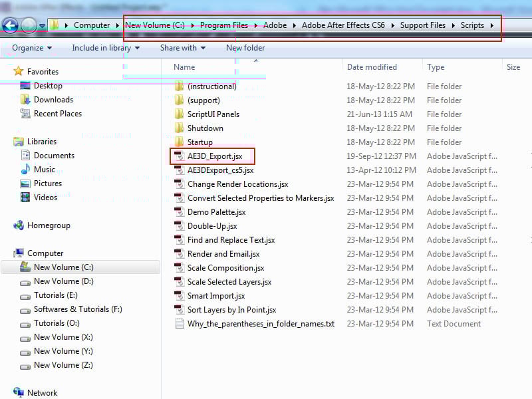Click the Downloads icon in Favorites
The height and width of the screenshot is (399, 532).
[x=25, y=99]
